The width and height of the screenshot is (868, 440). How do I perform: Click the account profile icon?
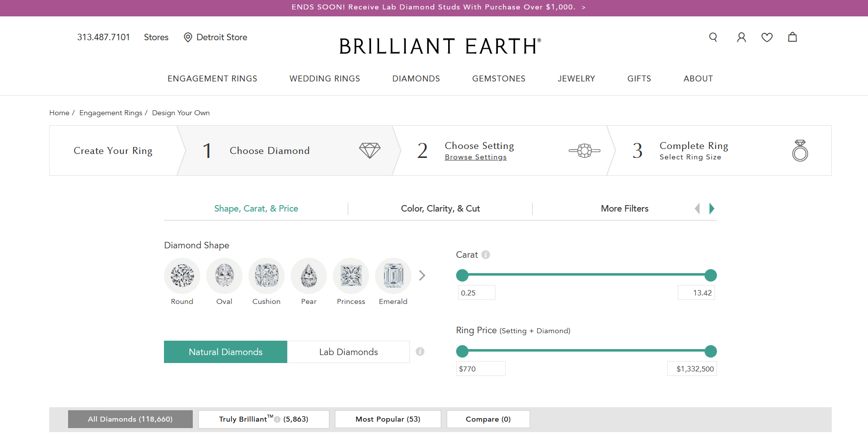[741, 37]
